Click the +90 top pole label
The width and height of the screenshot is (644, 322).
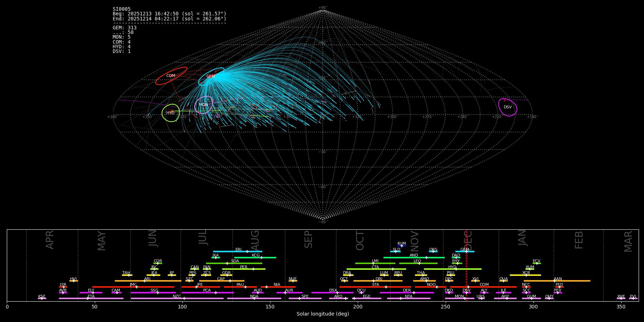323,8
